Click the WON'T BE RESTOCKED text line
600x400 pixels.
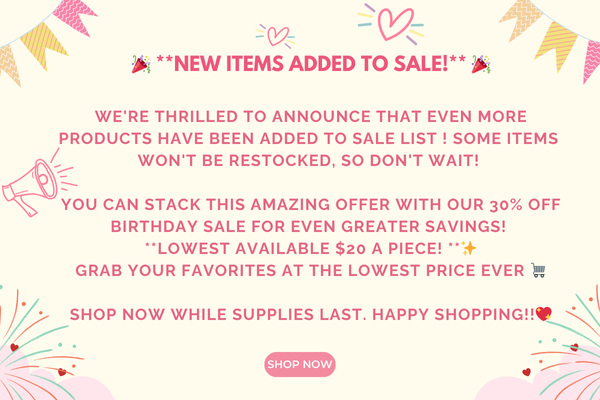(308, 160)
